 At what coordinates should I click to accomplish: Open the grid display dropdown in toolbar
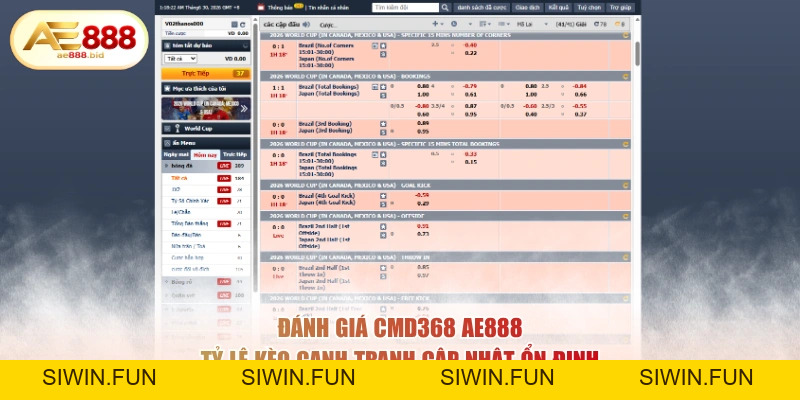tap(504, 24)
